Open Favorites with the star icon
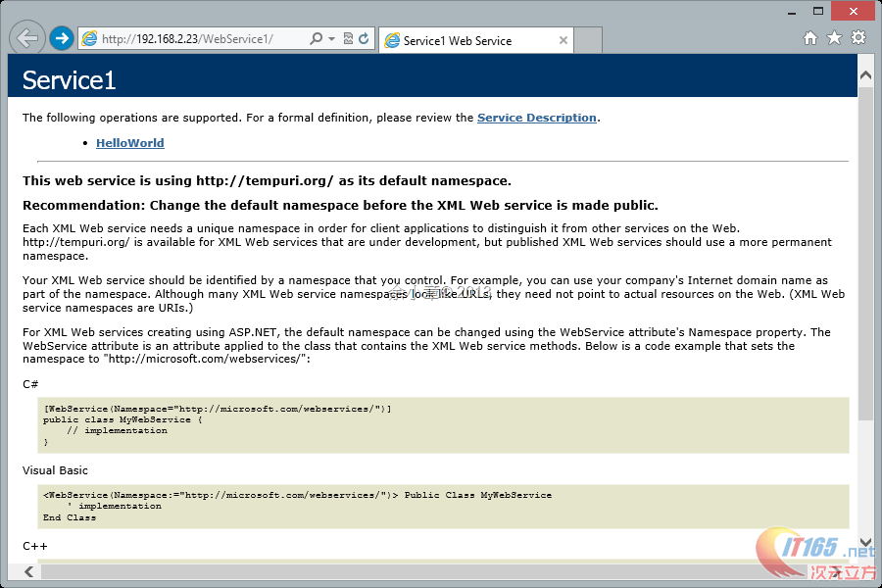882x588 pixels. point(834,37)
